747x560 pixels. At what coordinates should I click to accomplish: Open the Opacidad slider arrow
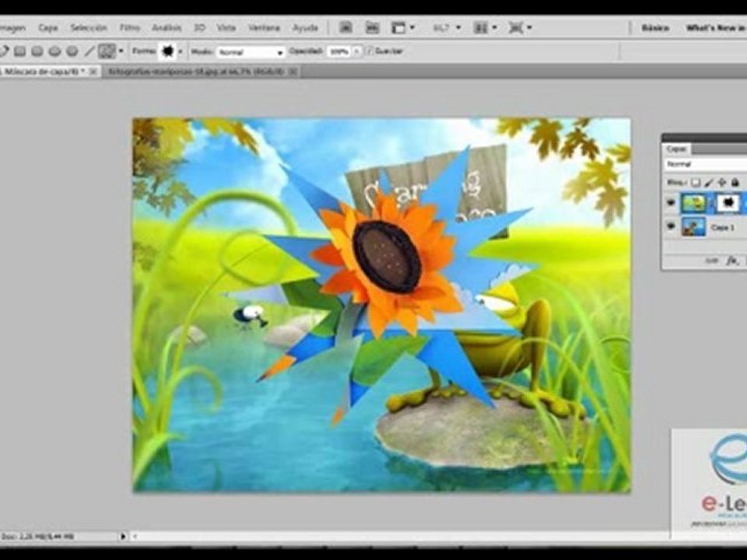coord(357,51)
